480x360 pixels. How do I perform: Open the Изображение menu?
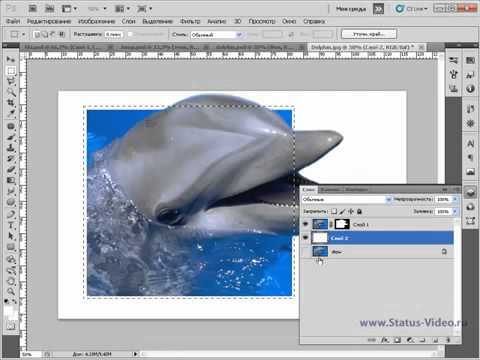(96, 21)
